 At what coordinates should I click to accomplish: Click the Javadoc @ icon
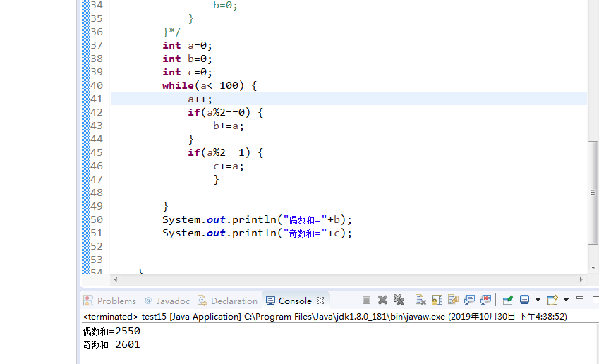(x=148, y=301)
